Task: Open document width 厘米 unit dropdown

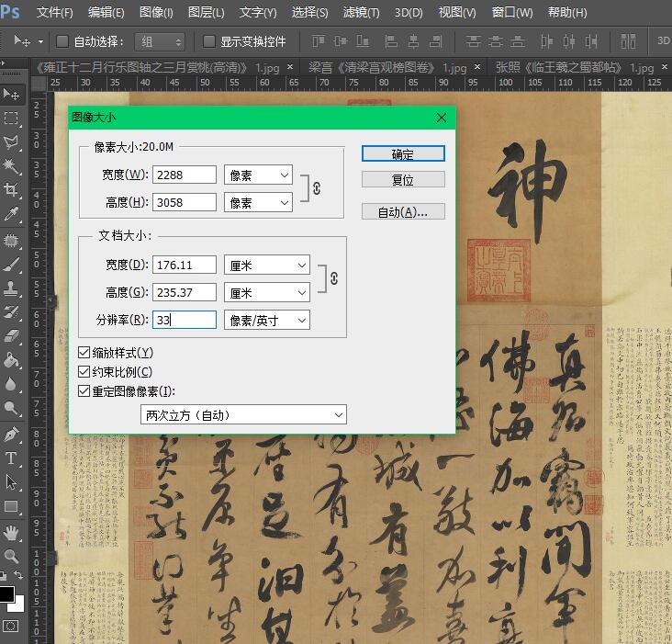Action: (267, 266)
